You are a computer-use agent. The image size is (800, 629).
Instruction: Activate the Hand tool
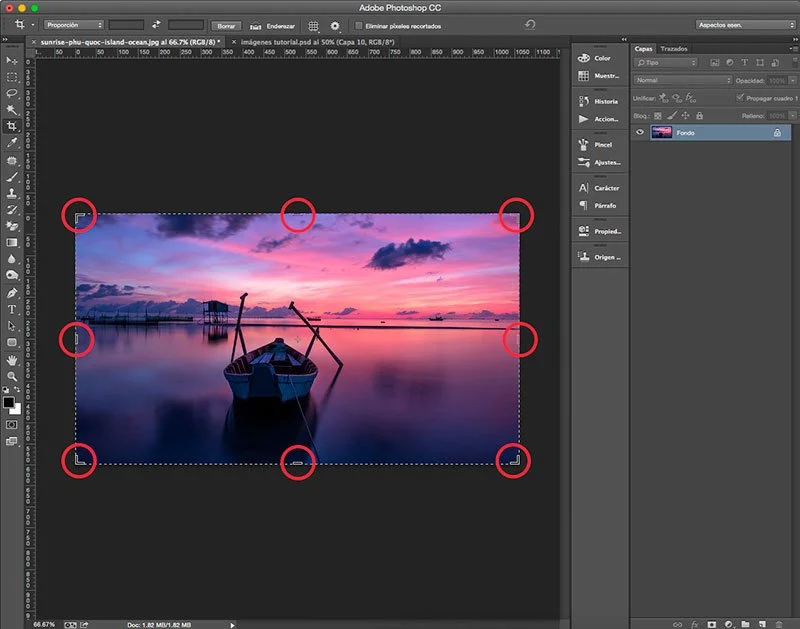click(x=12, y=359)
